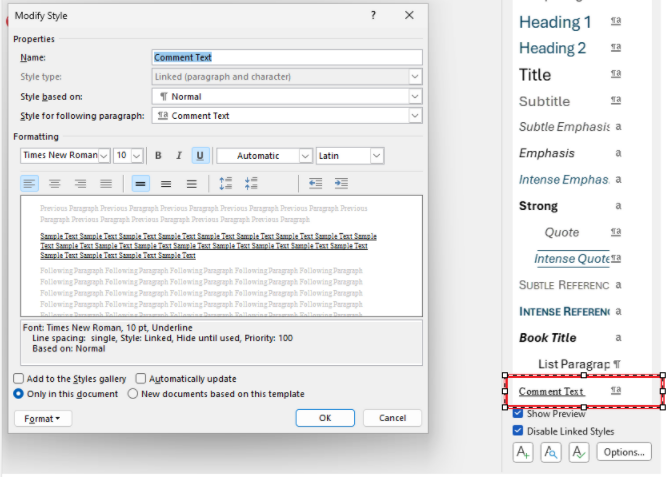Open Manage Styles button
This screenshot has height=477, width=666.
579,452
